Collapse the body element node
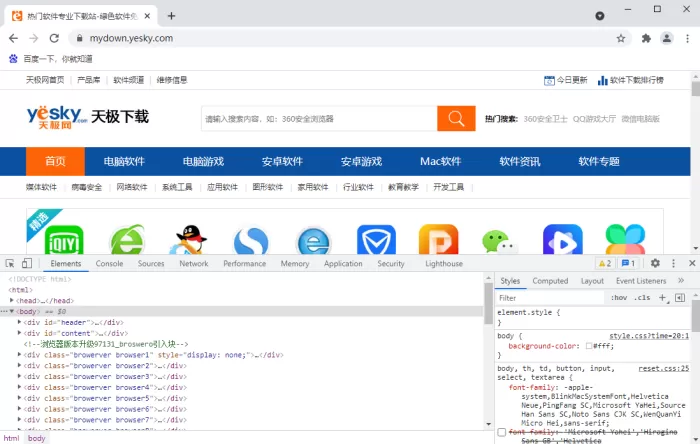 (x=12, y=311)
